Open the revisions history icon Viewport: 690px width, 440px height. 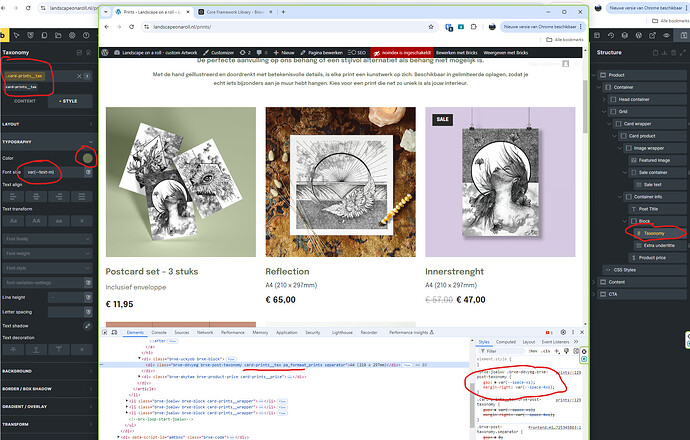point(611,35)
